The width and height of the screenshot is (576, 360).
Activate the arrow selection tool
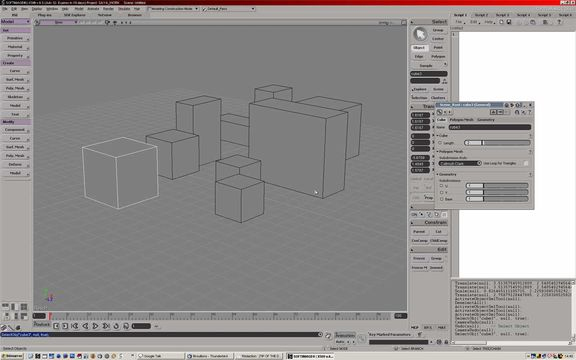point(420,34)
